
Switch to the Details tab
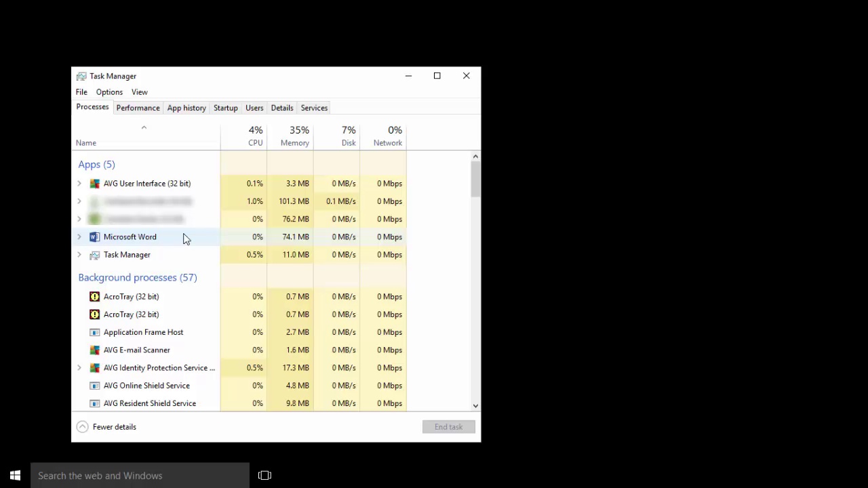(282, 108)
